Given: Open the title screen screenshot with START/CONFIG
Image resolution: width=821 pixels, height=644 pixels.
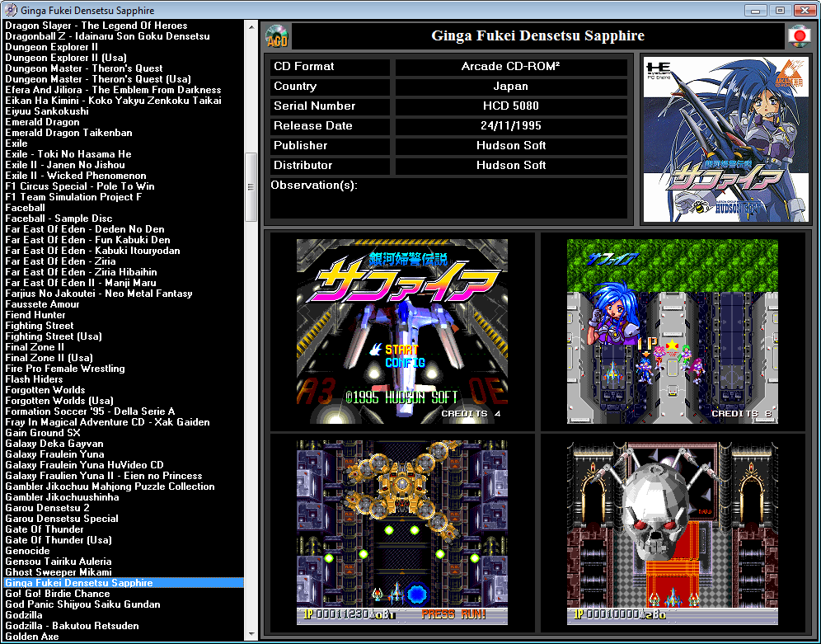Looking at the screenshot, I should pos(402,331).
